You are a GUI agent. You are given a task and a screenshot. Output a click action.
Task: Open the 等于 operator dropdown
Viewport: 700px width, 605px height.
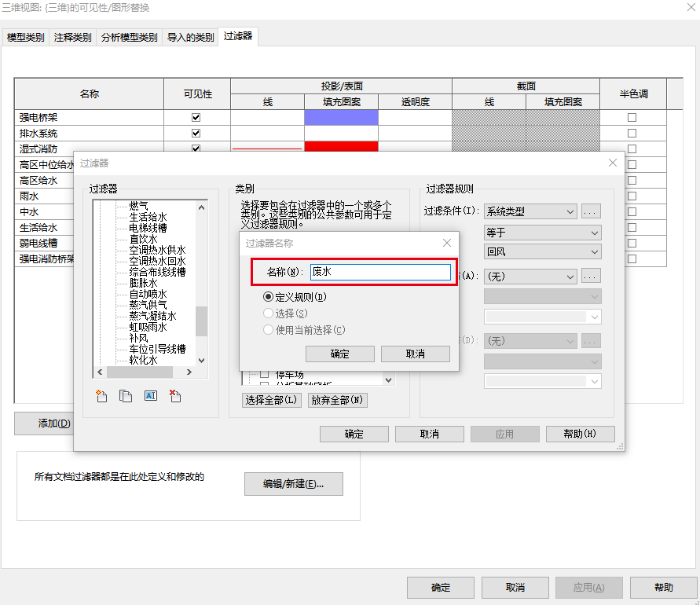[542, 233]
